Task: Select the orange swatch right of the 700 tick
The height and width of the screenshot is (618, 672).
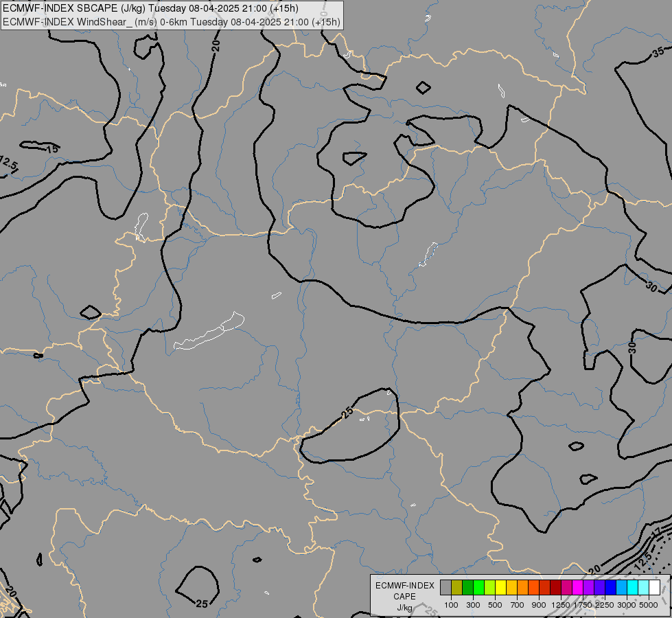Action: coord(523,587)
